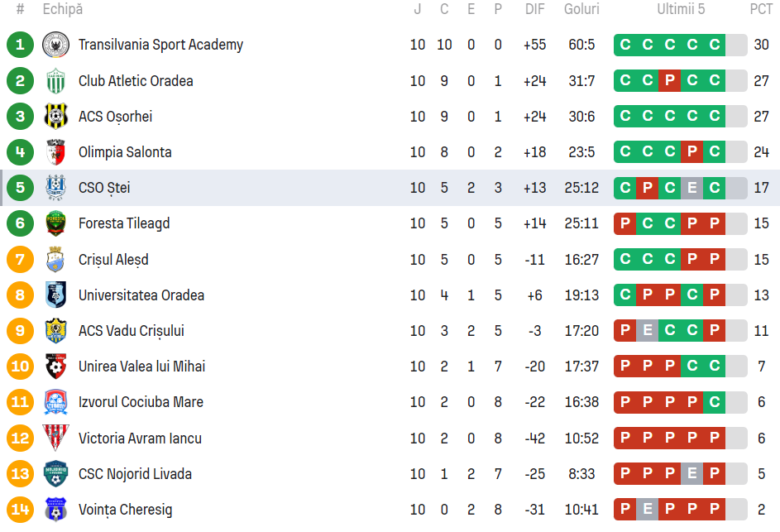Click the ACS Oșorhei yellow-black crest

tap(55, 117)
